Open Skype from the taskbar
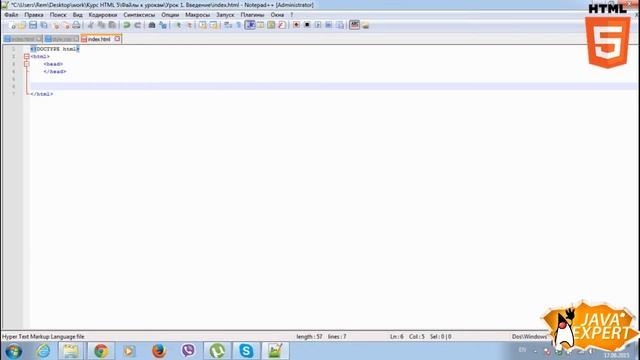Screen dimensions: 640x360 click(x=246, y=351)
